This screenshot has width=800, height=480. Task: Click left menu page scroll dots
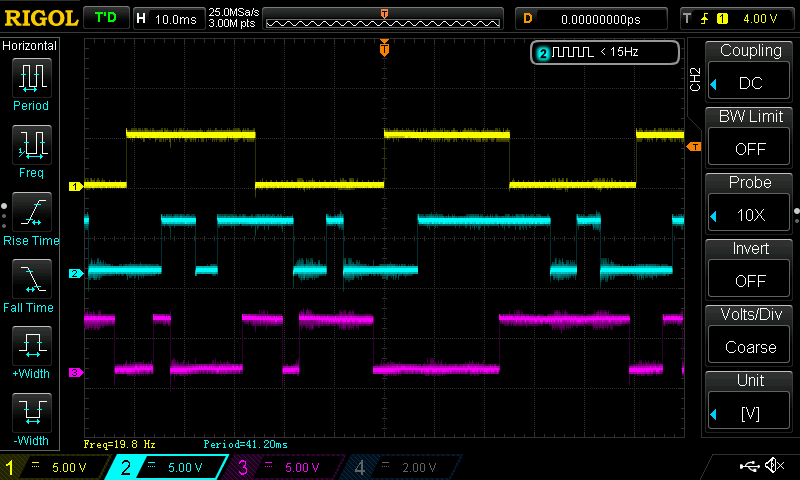(4, 216)
